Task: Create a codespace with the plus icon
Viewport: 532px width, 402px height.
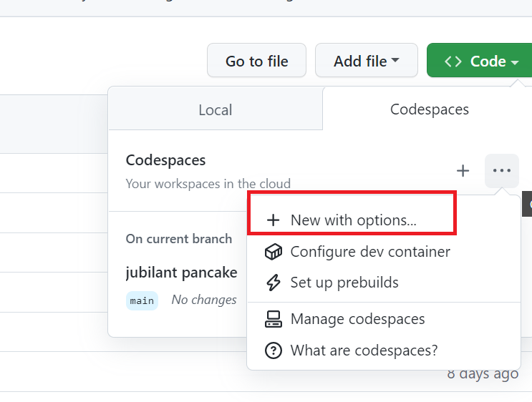Action: (x=463, y=170)
